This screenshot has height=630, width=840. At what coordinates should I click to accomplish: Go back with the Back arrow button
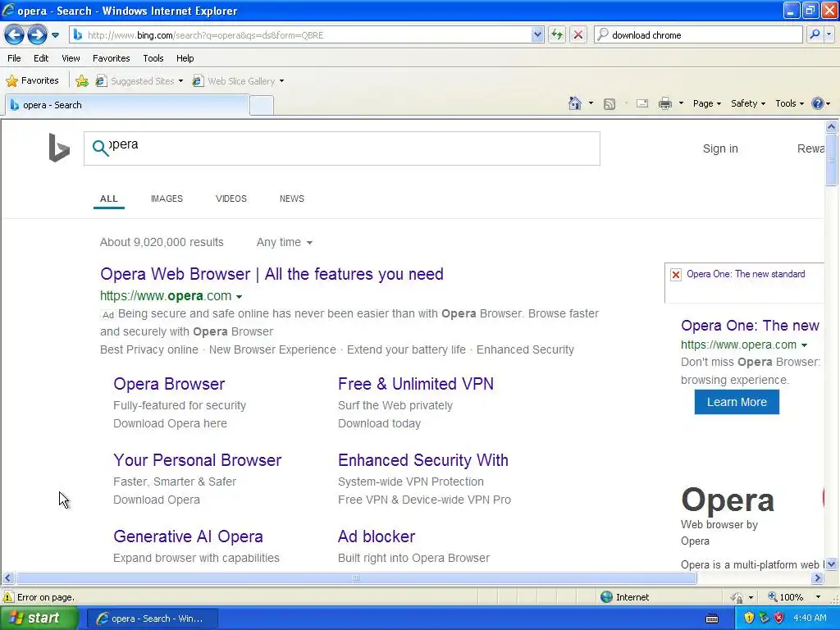[x=15, y=35]
